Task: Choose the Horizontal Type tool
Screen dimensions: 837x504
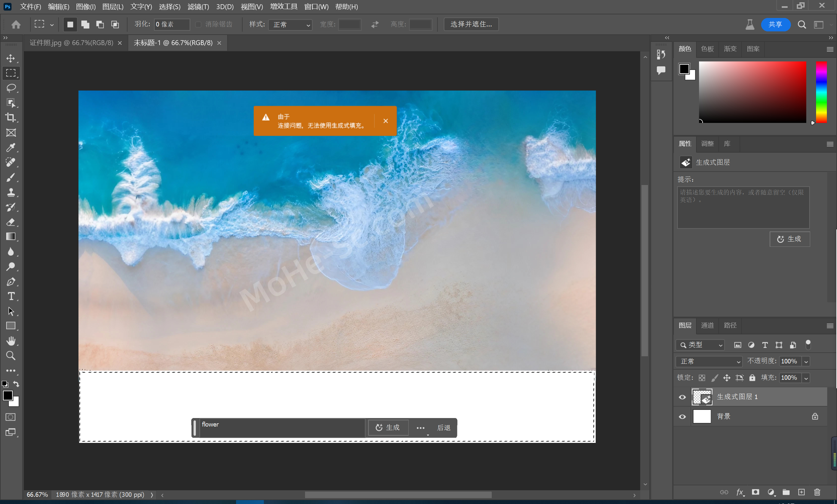Action: tap(11, 296)
